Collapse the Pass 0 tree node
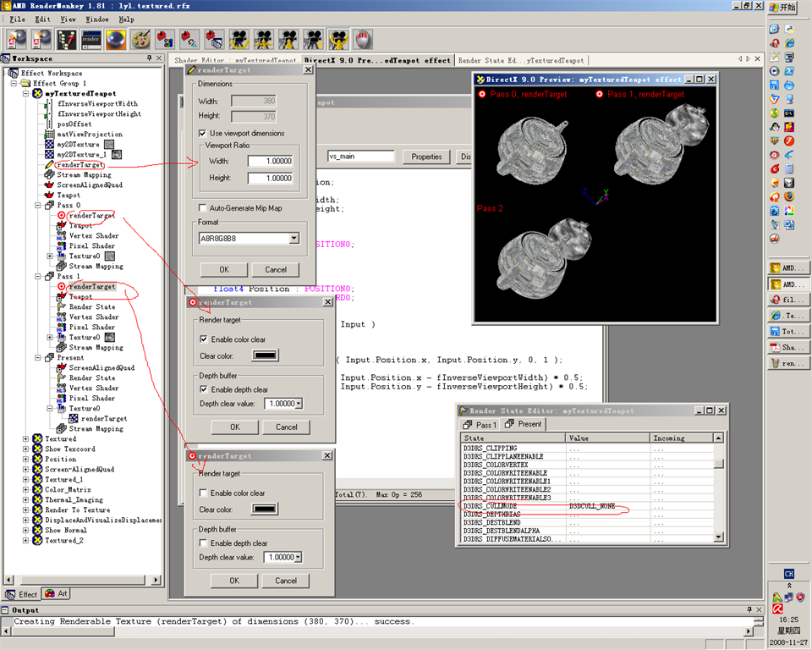Image resolution: width=812 pixels, height=650 pixels. (38, 206)
